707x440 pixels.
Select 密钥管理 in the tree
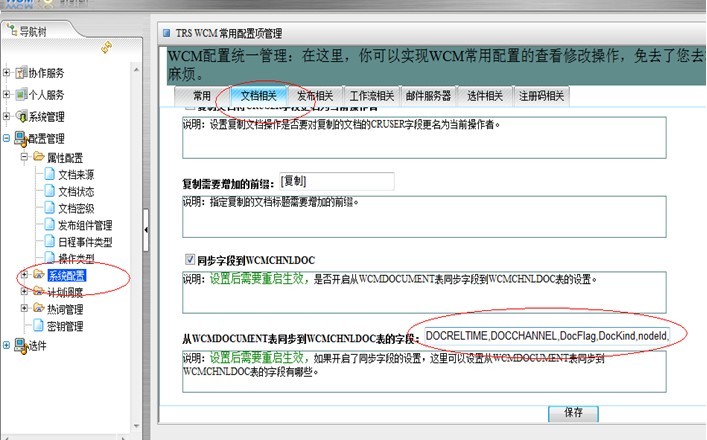[65, 326]
